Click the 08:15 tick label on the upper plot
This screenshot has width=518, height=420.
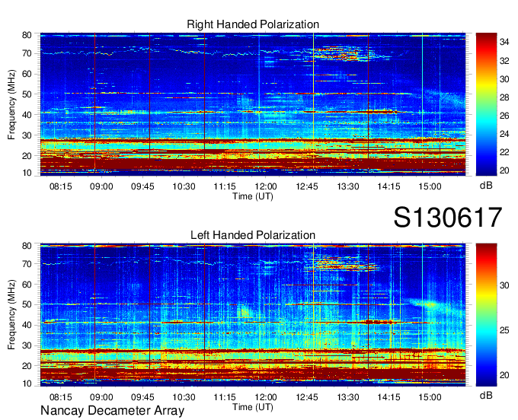(x=60, y=186)
